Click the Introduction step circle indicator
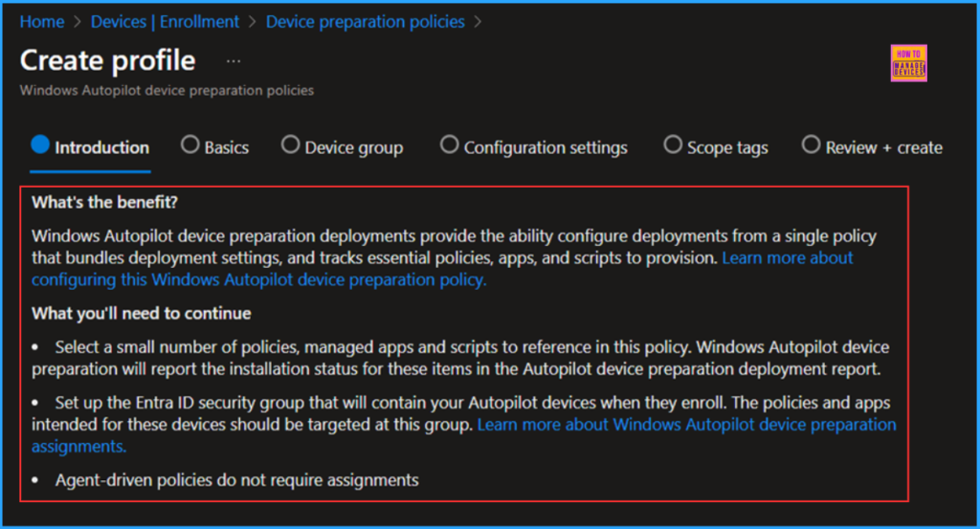This screenshot has width=980, height=529. [40, 144]
